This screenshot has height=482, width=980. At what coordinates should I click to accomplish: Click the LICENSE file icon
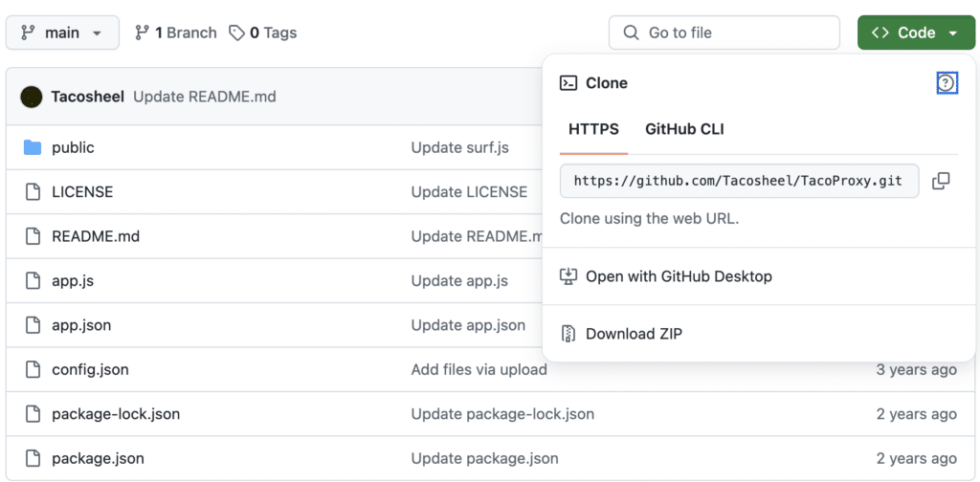[33, 191]
